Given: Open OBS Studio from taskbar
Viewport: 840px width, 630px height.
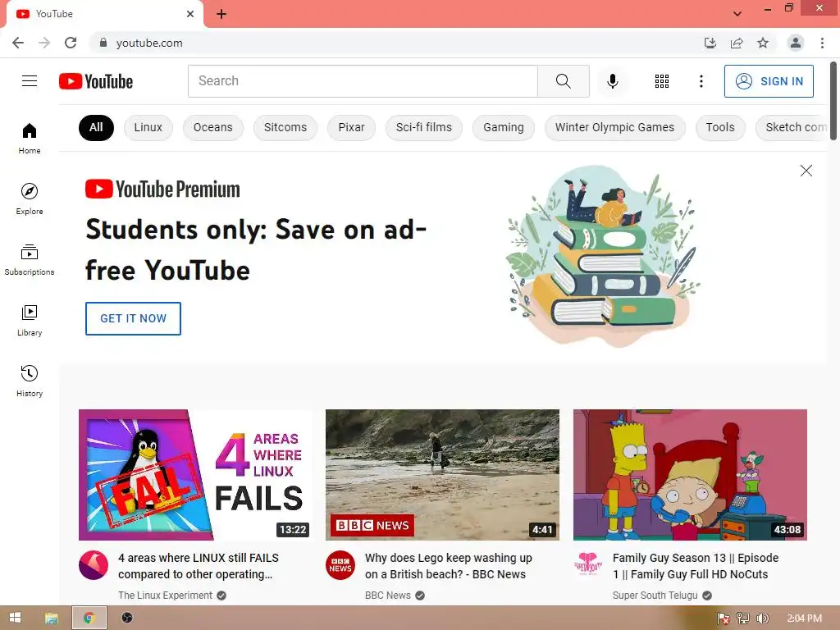Looking at the screenshot, I should (x=127, y=618).
